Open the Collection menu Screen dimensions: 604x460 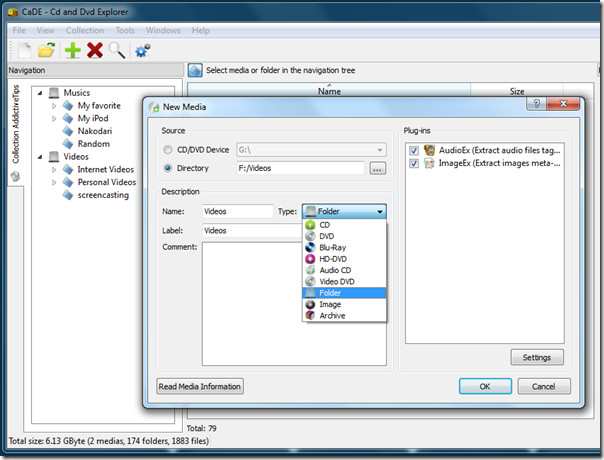[x=85, y=30]
